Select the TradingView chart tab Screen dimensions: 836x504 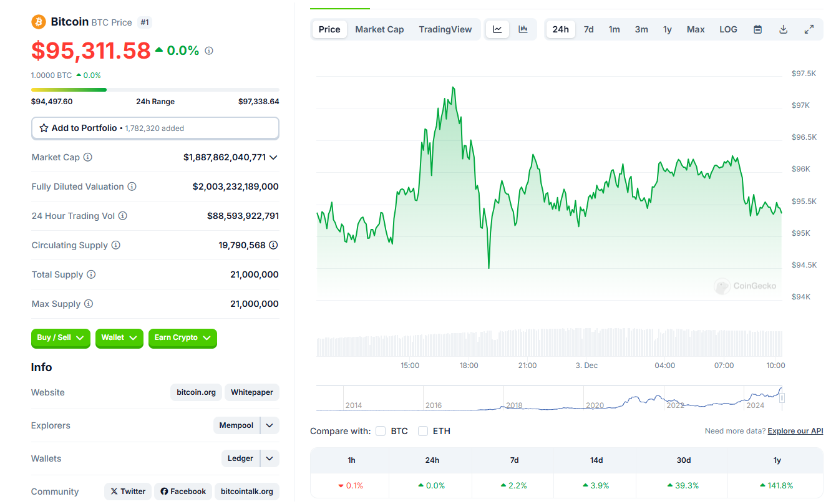[x=445, y=29]
